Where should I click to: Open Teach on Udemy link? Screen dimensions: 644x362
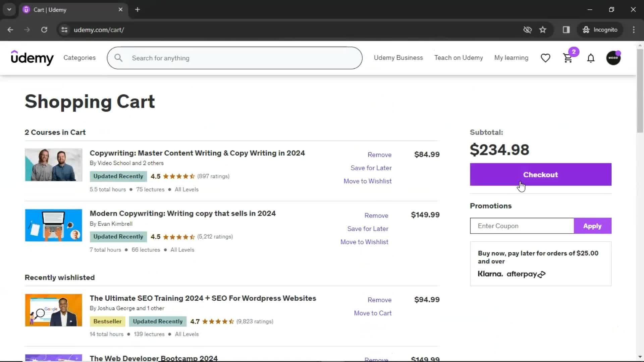tap(459, 58)
